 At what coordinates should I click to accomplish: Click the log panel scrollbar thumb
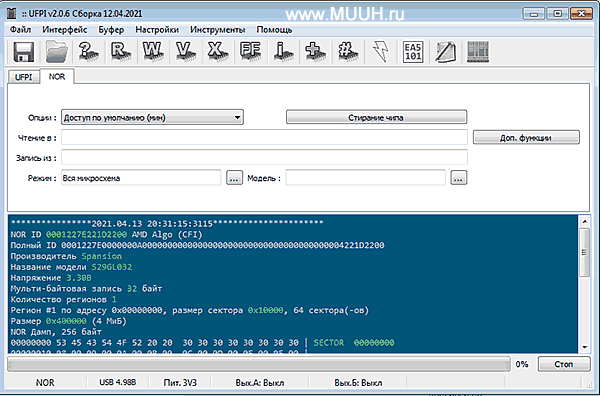pos(585,253)
